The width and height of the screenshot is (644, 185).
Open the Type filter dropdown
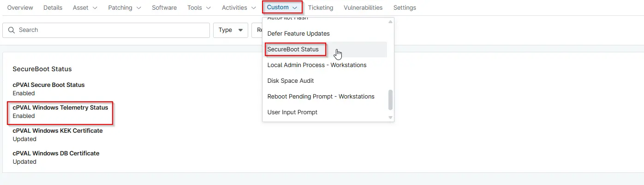(x=230, y=30)
